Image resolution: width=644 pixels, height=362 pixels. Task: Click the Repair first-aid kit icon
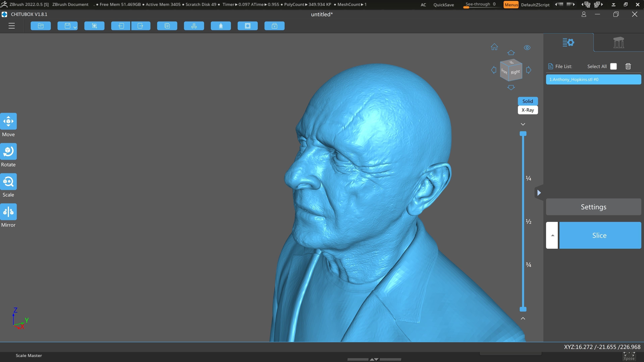pyautogui.click(x=275, y=26)
